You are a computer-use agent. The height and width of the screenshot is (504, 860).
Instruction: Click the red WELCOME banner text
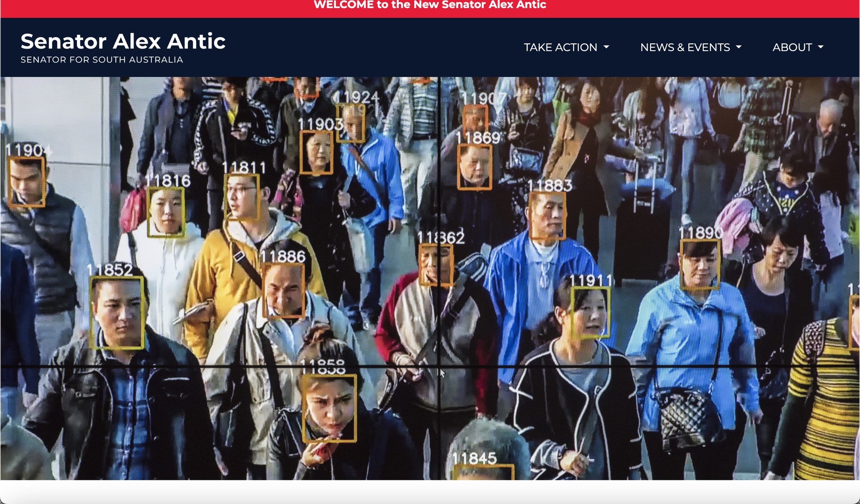pyautogui.click(x=430, y=5)
